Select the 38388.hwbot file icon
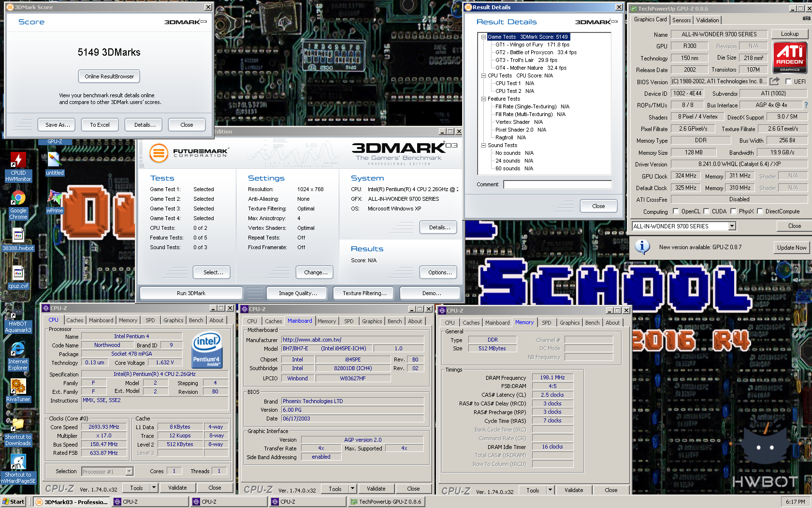Image resolution: width=812 pixels, height=508 pixels. pyautogui.click(x=18, y=240)
